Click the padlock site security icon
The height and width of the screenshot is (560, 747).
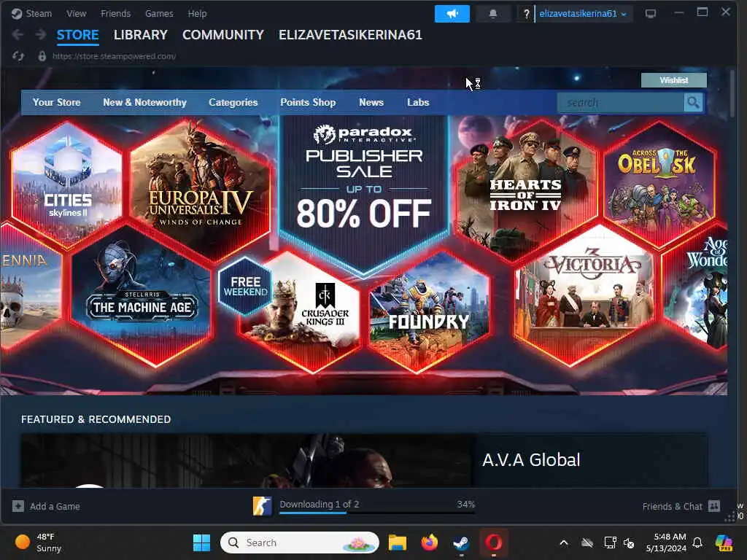[42, 56]
